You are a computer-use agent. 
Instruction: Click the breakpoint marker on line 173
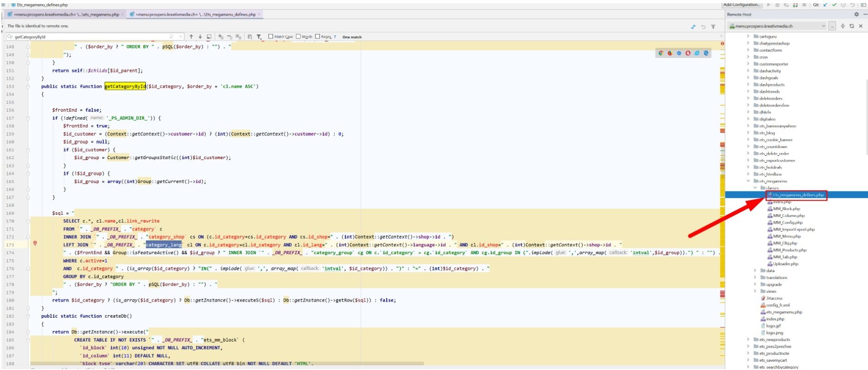pyautogui.click(x=35, y=243)
